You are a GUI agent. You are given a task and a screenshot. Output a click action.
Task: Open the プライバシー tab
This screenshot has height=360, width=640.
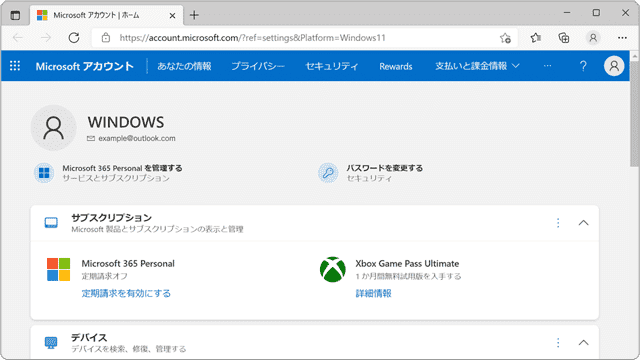click(258, 66)
